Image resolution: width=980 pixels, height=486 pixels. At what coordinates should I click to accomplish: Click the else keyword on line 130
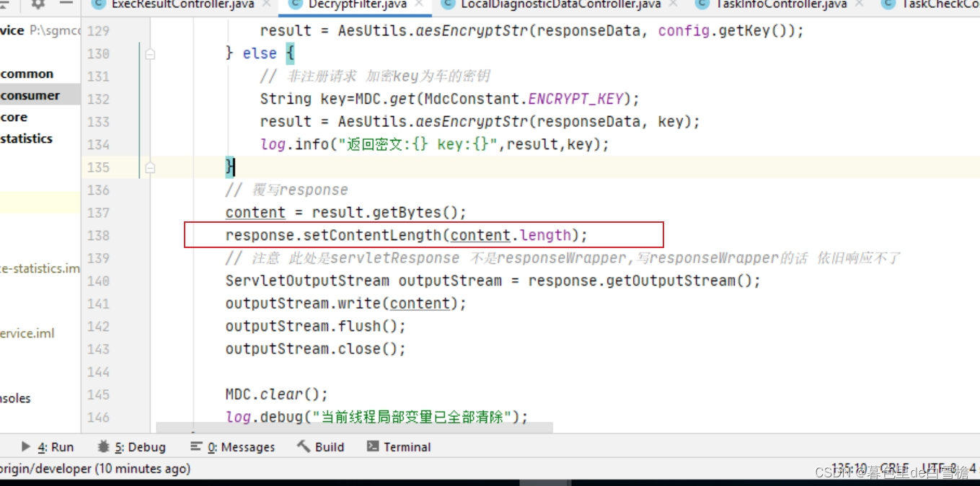tap(260, 53)
